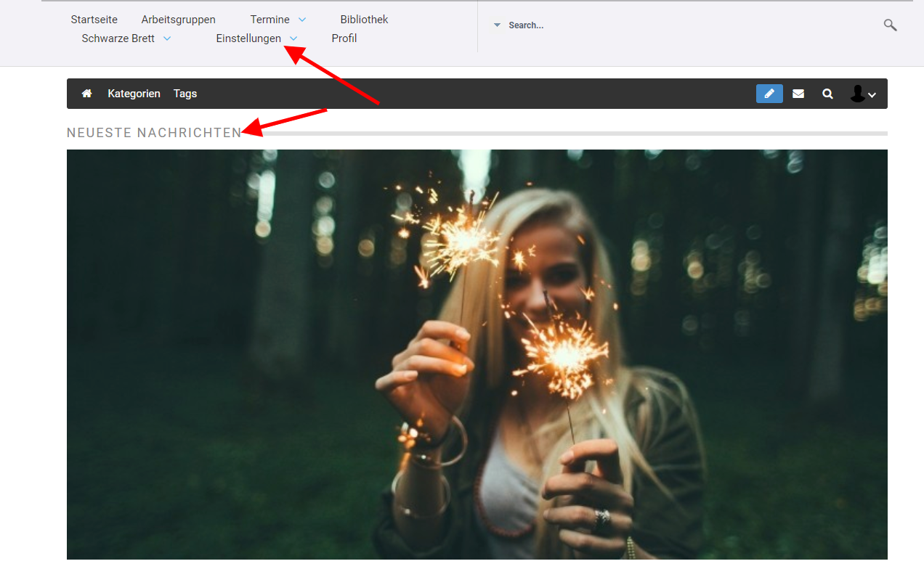
Task: Open the search options triangle
Action: pyautogui.click(x=497, y=25)
